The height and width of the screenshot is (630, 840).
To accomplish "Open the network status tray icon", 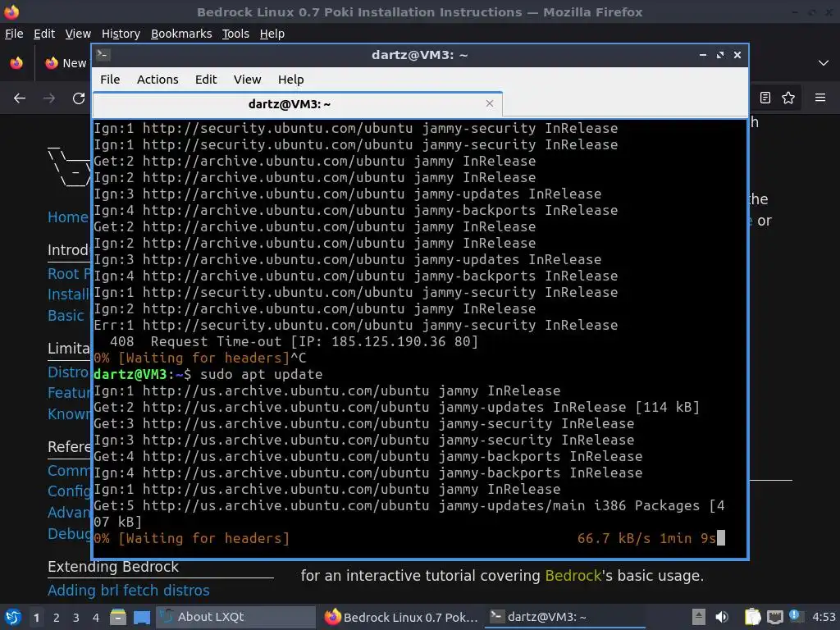I will click(x=774, y=617).
